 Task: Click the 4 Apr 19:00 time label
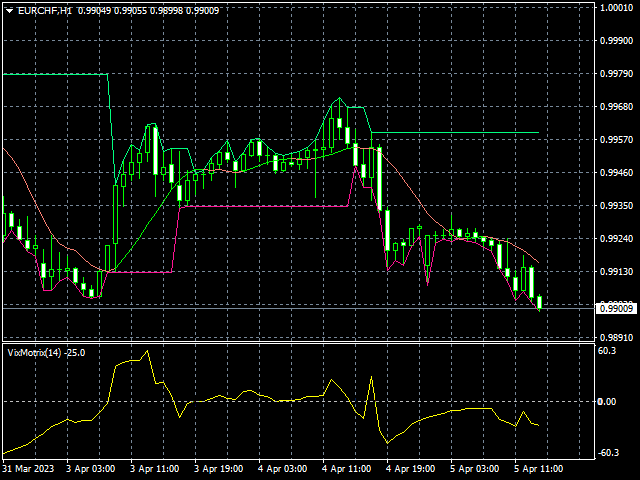411,469
